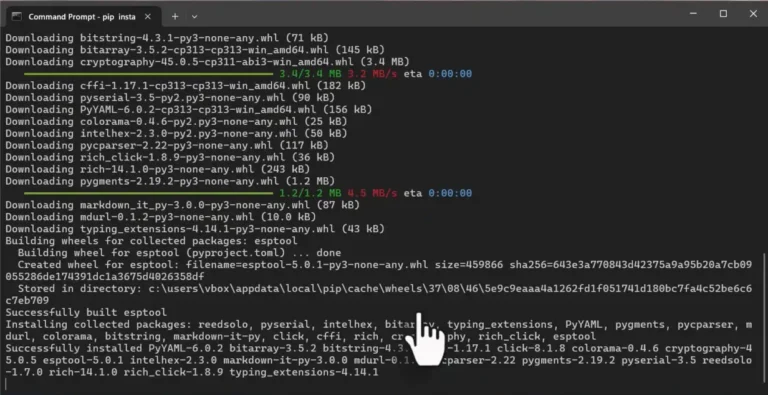
Task: Close the terminal window
Action: (x=753, y=14)
